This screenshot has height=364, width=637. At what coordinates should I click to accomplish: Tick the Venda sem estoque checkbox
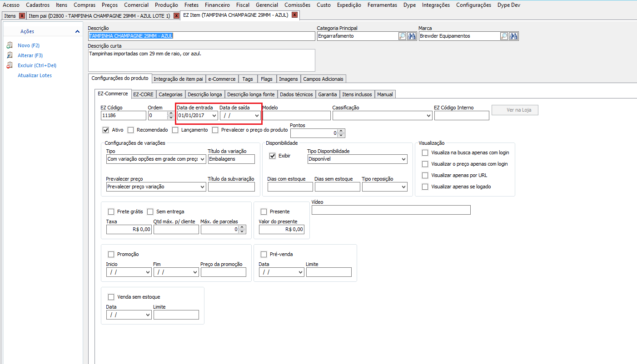click(x=111, y=297)
